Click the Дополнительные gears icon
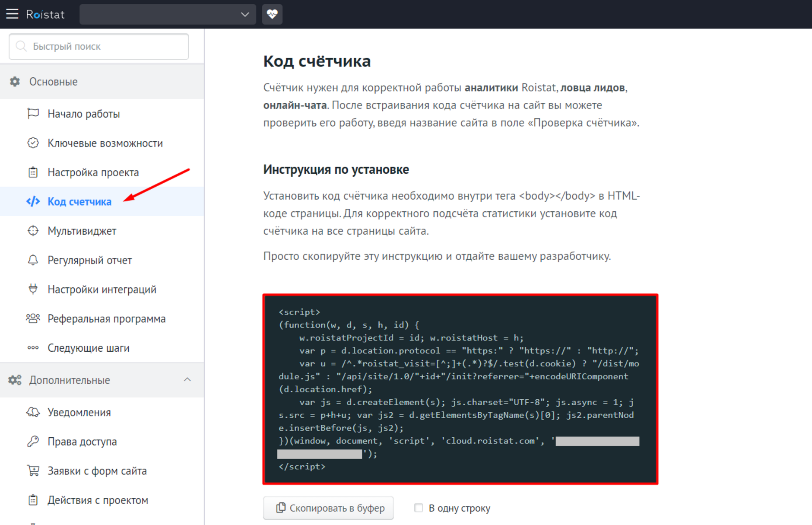 pos(15,380)
